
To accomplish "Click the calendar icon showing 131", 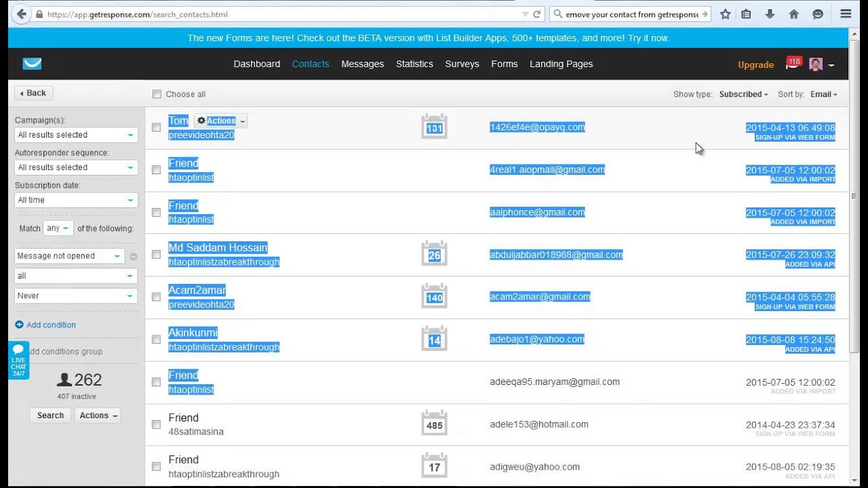I will (x=434, y=127).
